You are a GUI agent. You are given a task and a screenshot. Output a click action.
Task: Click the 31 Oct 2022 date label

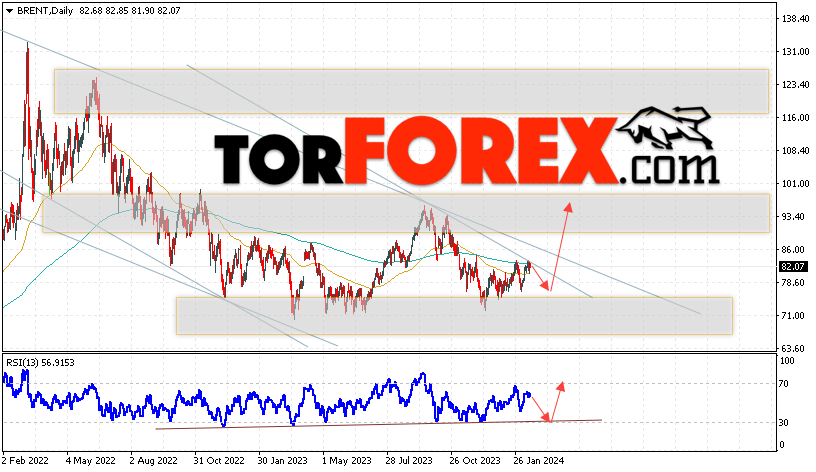pyautogui.click(x=219, y=461)
